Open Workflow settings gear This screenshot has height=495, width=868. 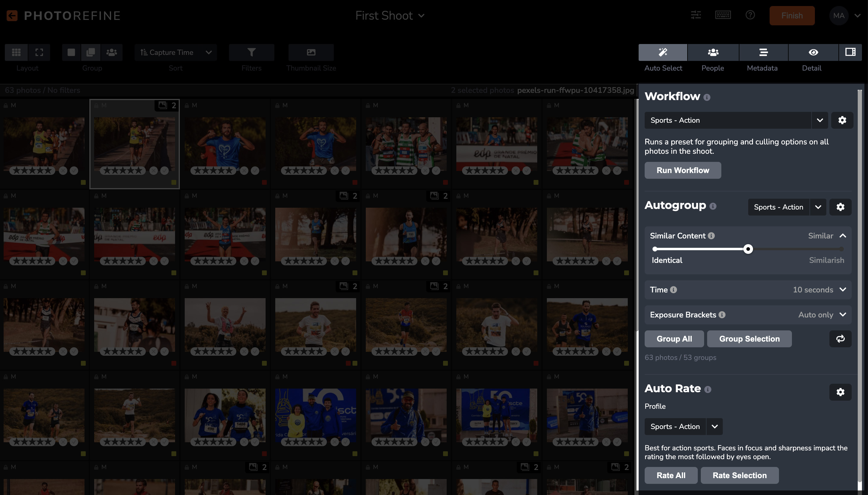pyautogui.click(x=842, y=120)
